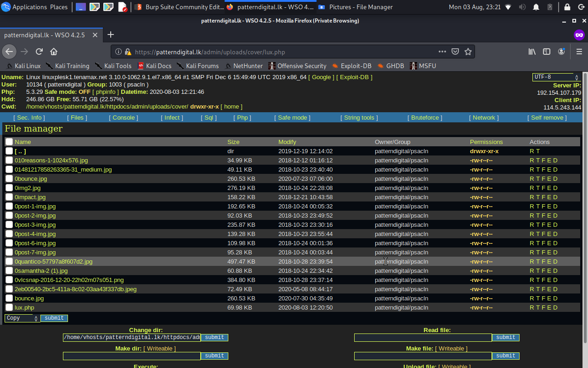Viewport: 588px width, 368px height.
Task: Open the Firefox Library icon
Action: pos(532,52)
